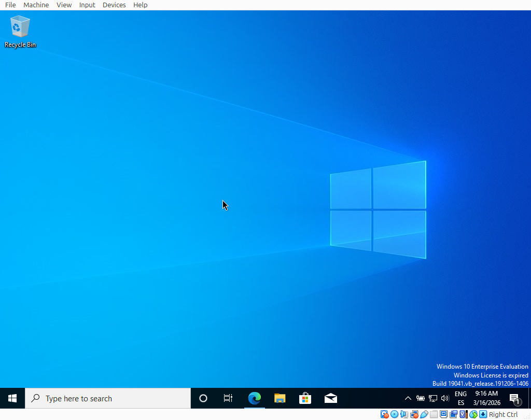Open ENG ES language input switcher

[460, 398]
